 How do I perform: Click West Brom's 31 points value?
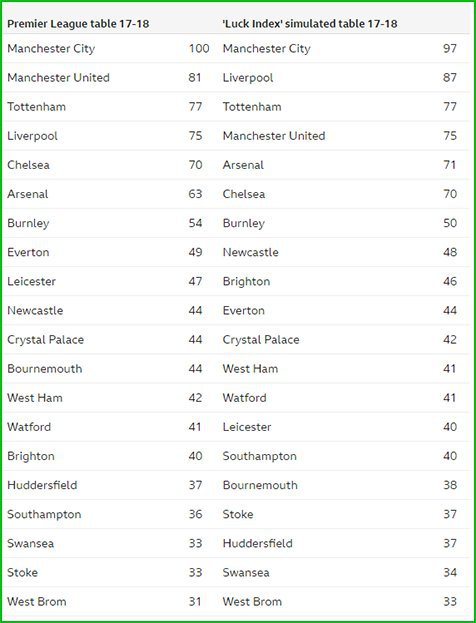point(195,602)
